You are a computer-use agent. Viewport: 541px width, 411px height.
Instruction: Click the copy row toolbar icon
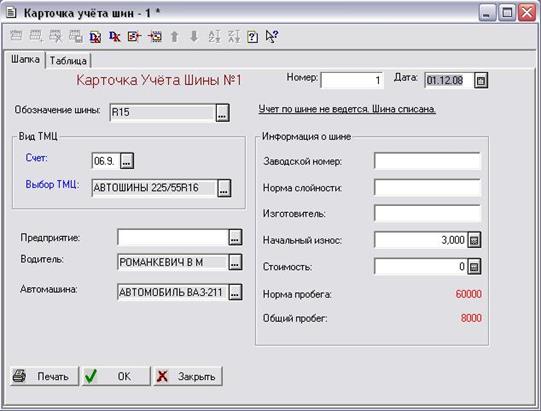pyautogui.click(x=76, y=36)
